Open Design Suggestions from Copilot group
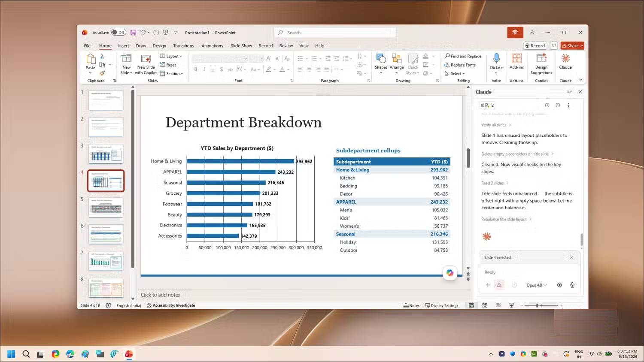Screen dimensions: 644x362 click(541, 64)
